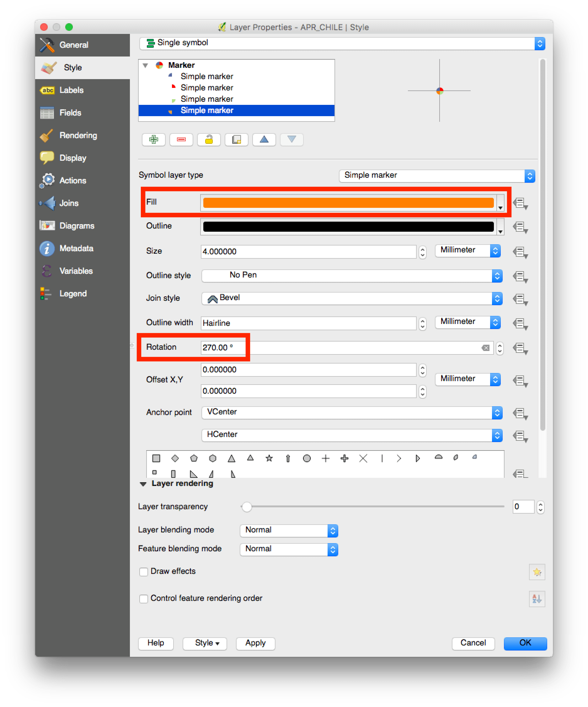The width and height of the screenshot is (588, 707).
Task: Enable Control feature rendering order checkbox
Action: [144, 599]
